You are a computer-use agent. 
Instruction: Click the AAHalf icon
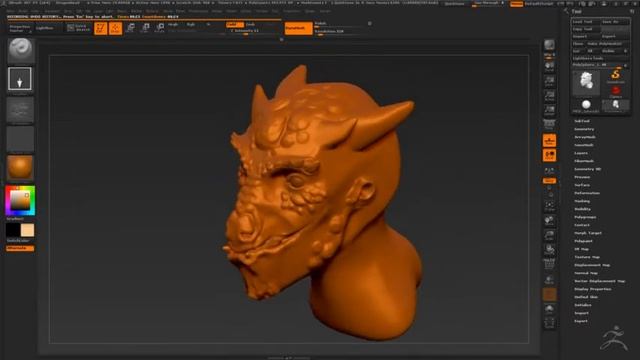point(549,110)
